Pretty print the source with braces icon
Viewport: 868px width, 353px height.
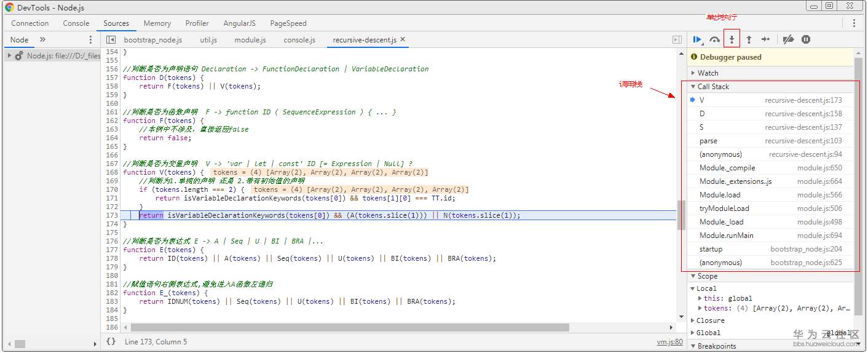pos(111,341)
